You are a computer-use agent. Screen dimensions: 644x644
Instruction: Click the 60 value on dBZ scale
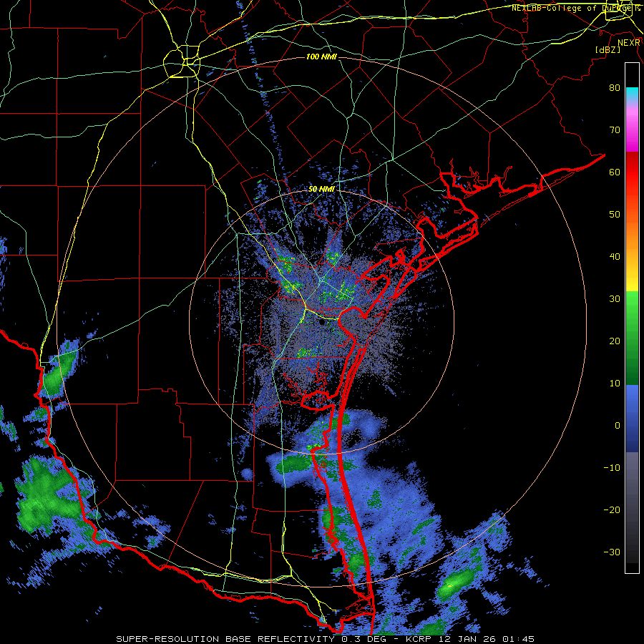click(615, 172)
